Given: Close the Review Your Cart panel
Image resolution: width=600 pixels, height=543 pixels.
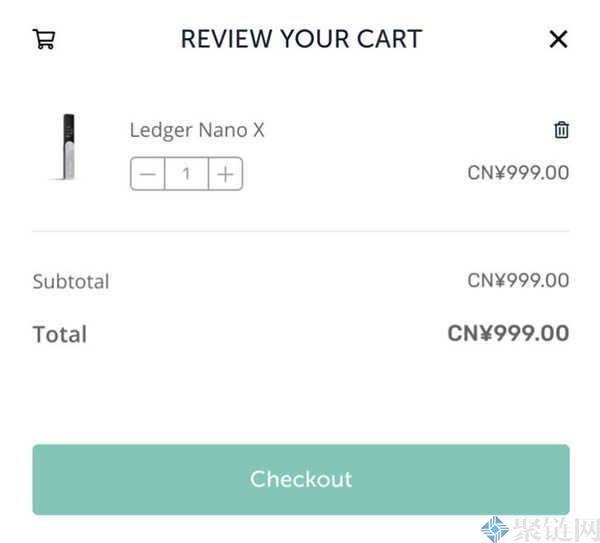Looking at the screenshot, I should pyautogui.click(x=558, y=39).
